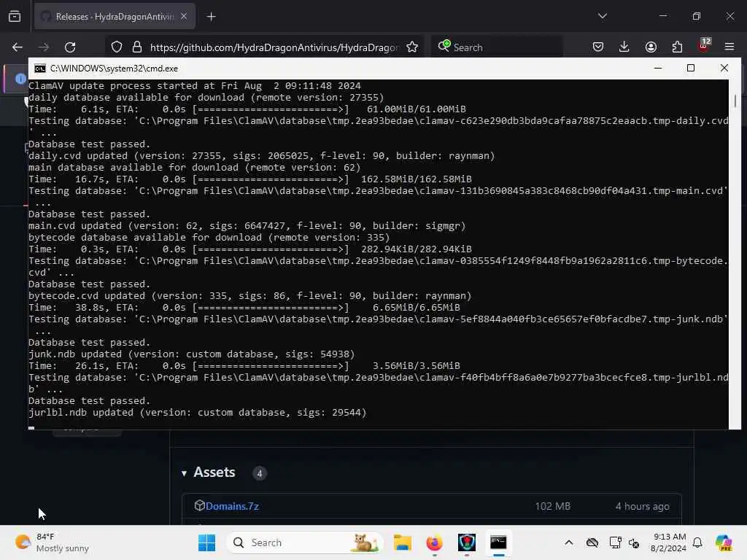The image size is (747, 560).
Task: Open clock and date 9:13 AM
Action: pyautogui.click(x=668, y=542)
